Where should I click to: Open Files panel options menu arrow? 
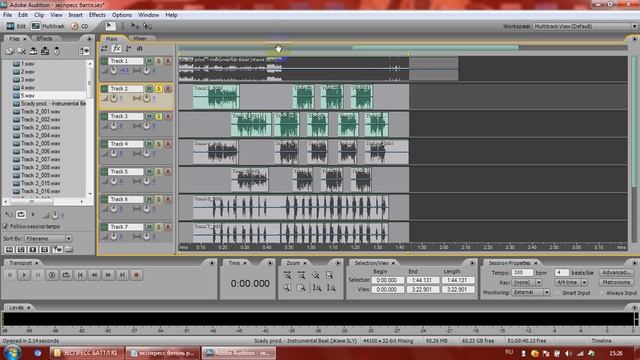[89, 39]
